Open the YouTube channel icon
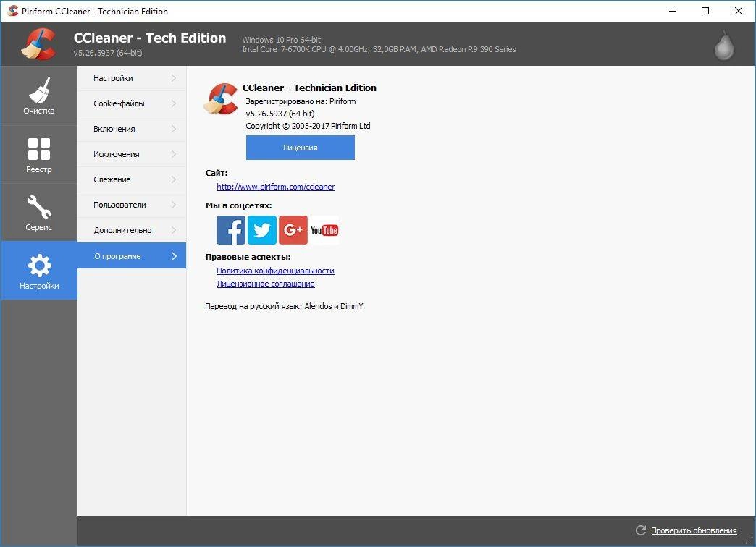Image resolution: width=756 pixels, height=547 pixels. [324, 230]
